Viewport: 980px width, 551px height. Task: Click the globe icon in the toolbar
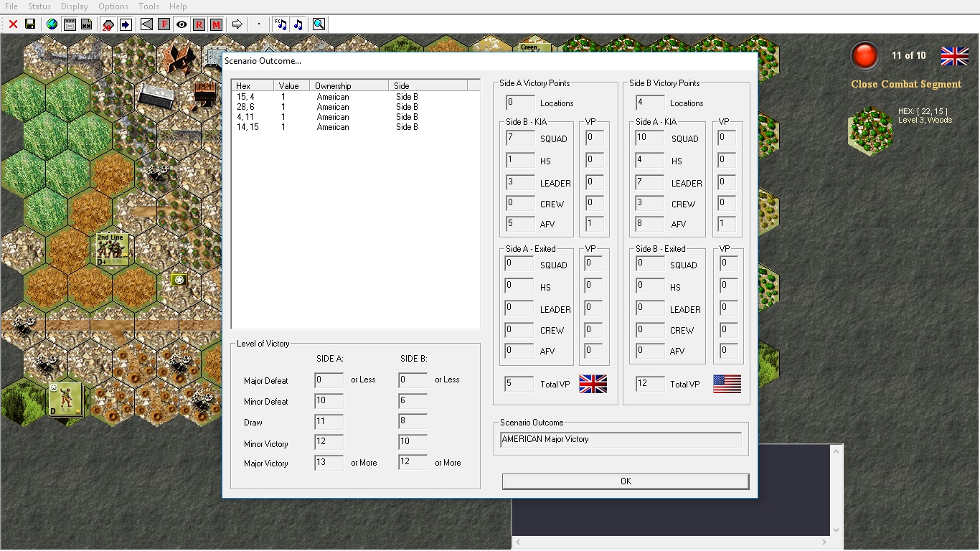tap(52, 24)
